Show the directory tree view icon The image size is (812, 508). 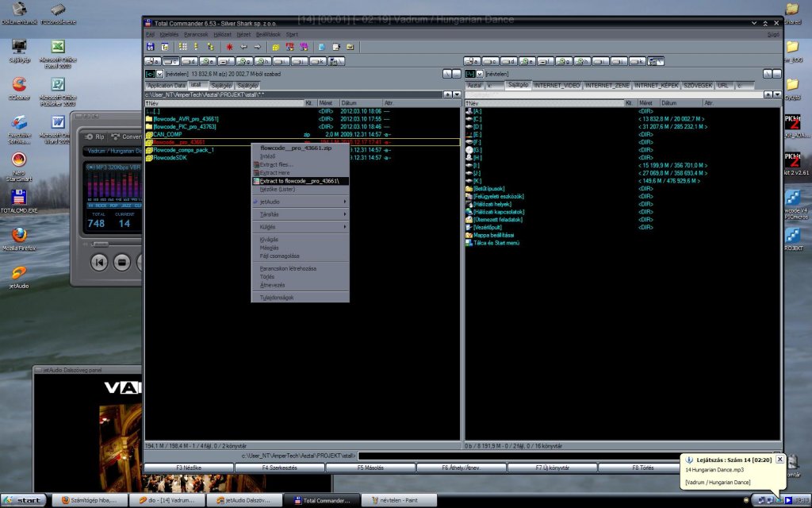(x=210, y=47)
